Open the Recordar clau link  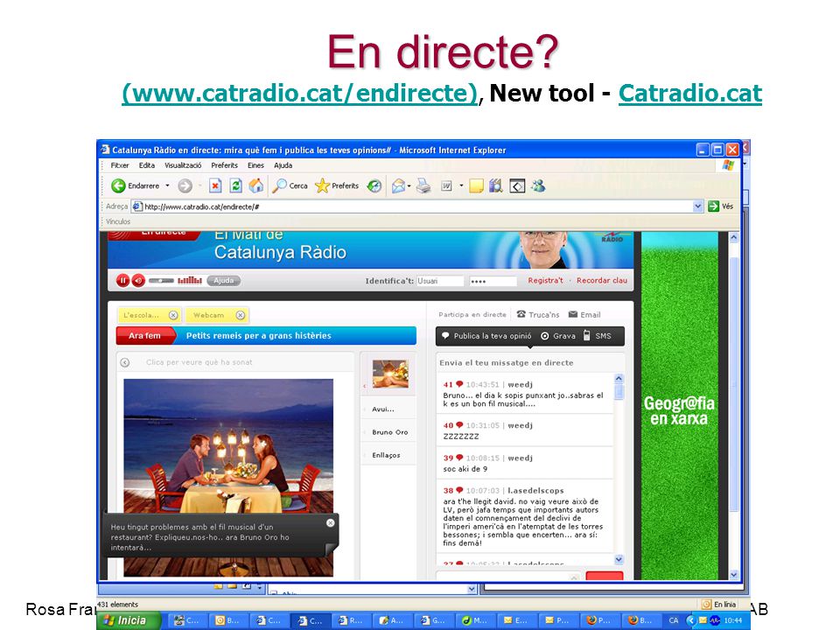(602, 280)
